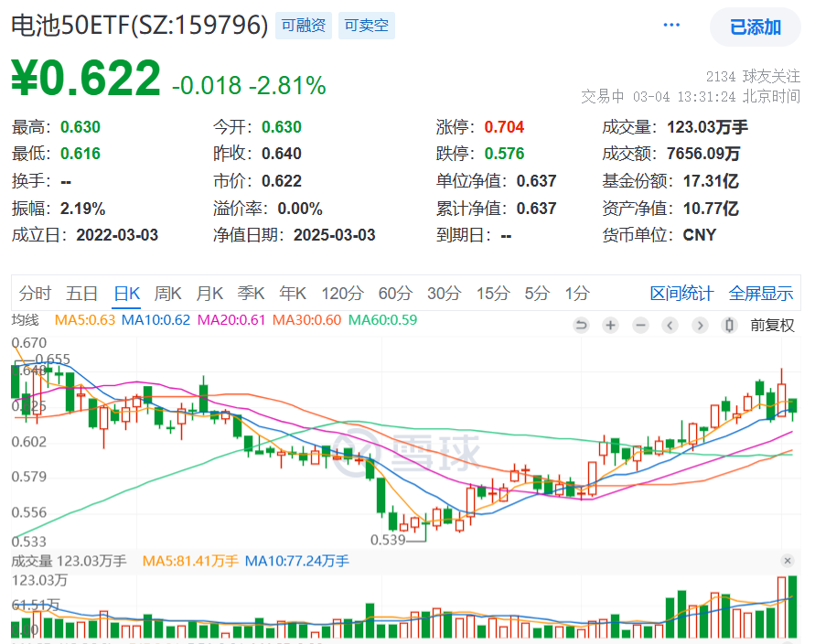
Task: Zoom out the chart with minus icon
Action: [x=640, y=325]
